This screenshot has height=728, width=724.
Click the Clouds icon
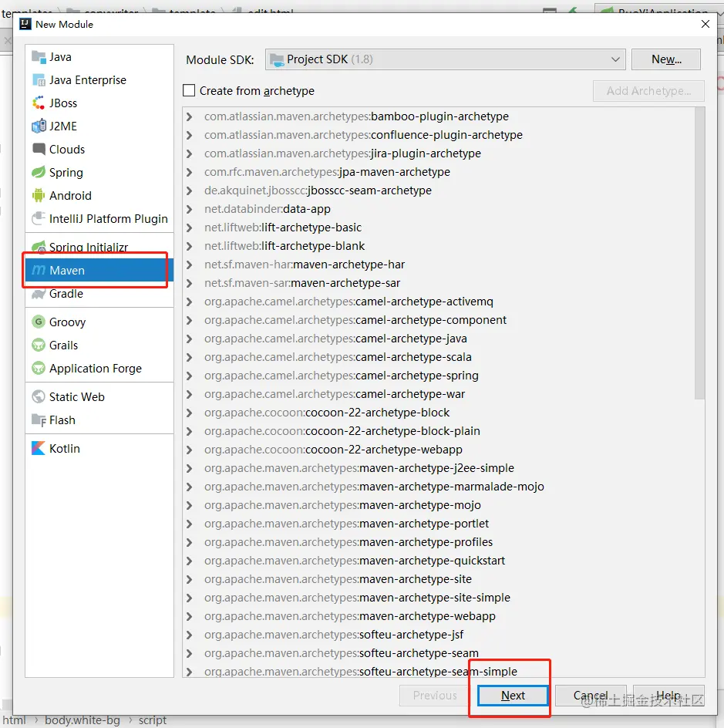point(39,149)
